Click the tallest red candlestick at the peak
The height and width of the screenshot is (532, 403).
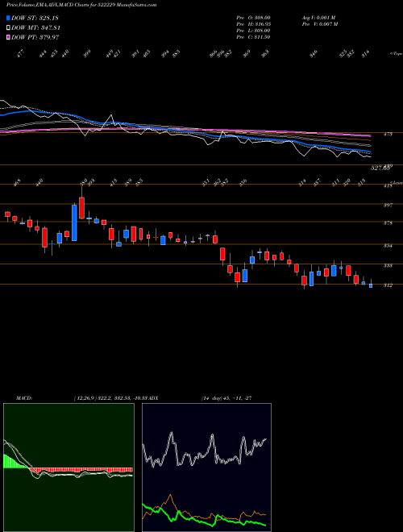pyautogui.click(x=81, y=208)
